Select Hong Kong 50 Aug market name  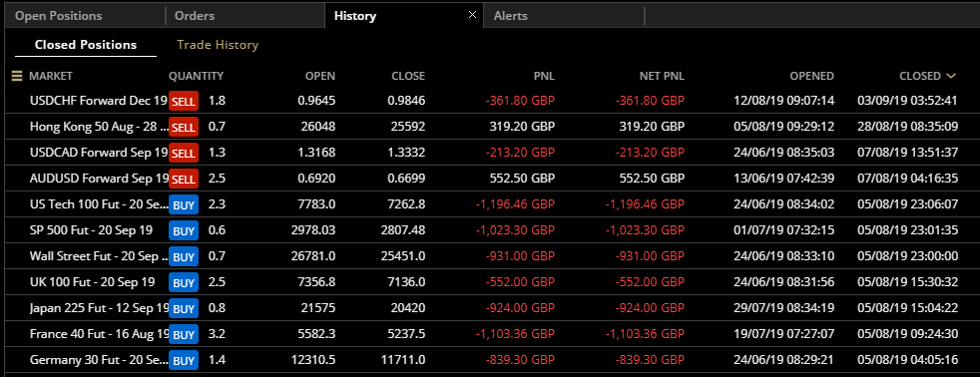pos(99,126)
